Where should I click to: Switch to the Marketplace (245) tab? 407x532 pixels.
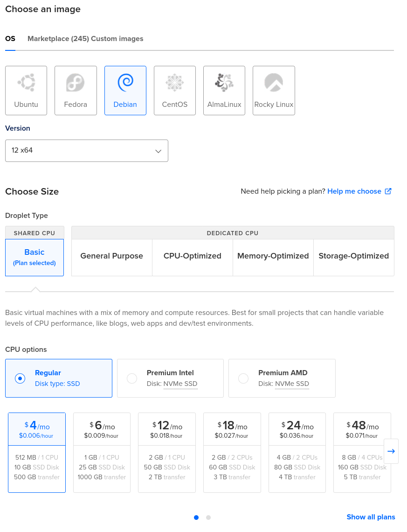58,39
